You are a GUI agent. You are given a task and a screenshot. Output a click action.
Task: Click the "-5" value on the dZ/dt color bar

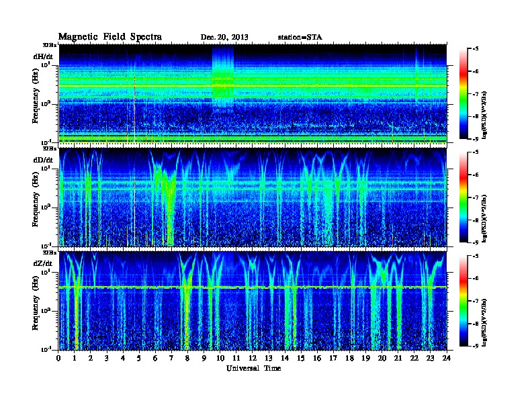coord(475,256)
